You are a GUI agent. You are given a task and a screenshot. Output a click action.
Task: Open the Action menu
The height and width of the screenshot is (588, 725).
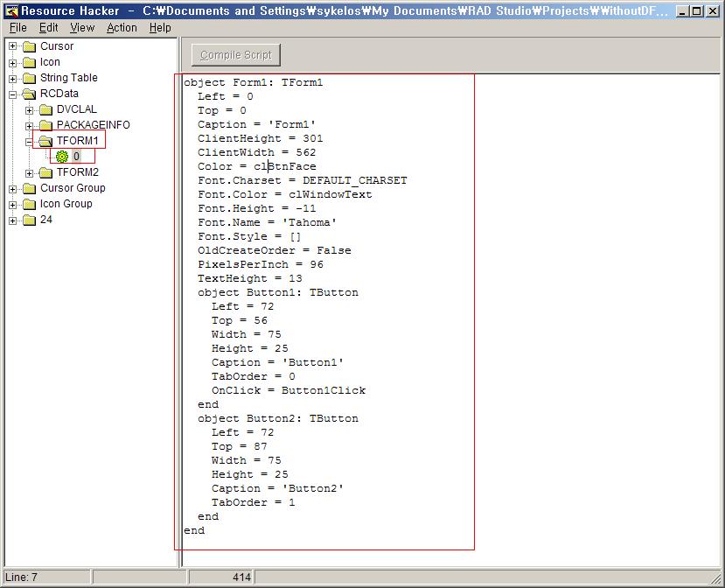pyautogui.click(x=122, y=28)
